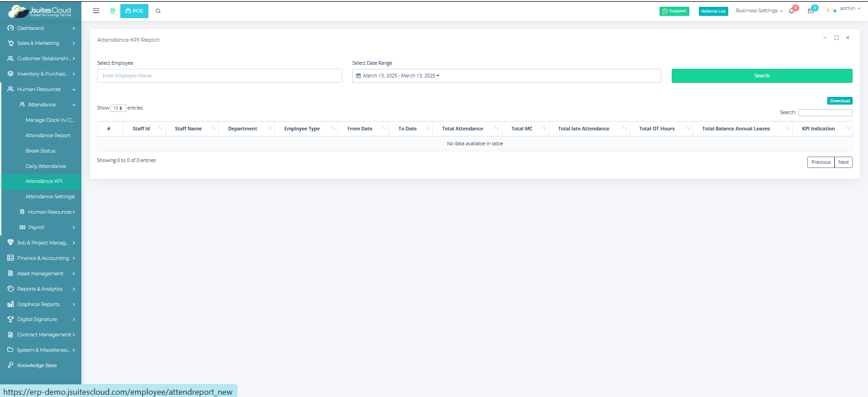Screen dimensions: 868x397
Task: Click the fullscreen icon on report panel
Action: [x=836, y=38]
